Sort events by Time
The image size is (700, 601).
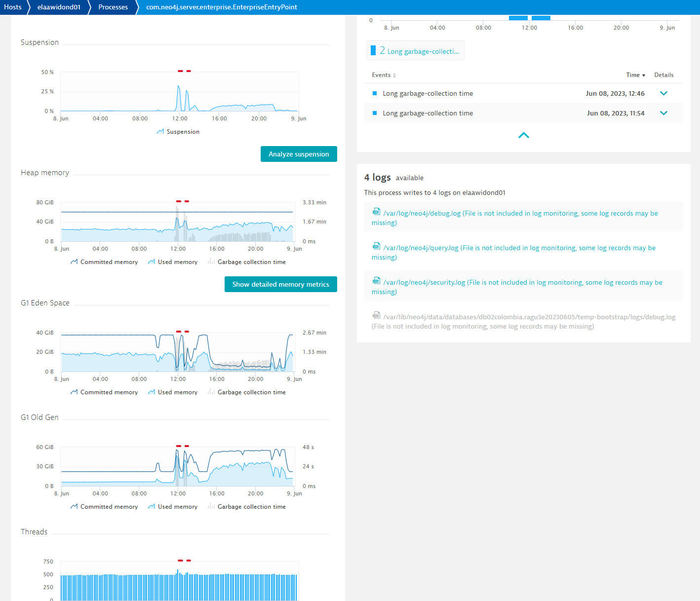tap(635, 75)
